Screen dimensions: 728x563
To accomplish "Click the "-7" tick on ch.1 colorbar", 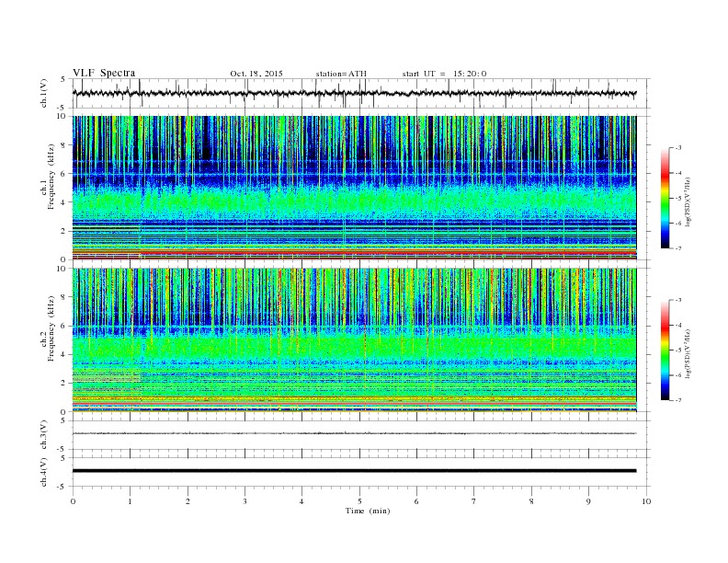I will click(x=678, y=248).
